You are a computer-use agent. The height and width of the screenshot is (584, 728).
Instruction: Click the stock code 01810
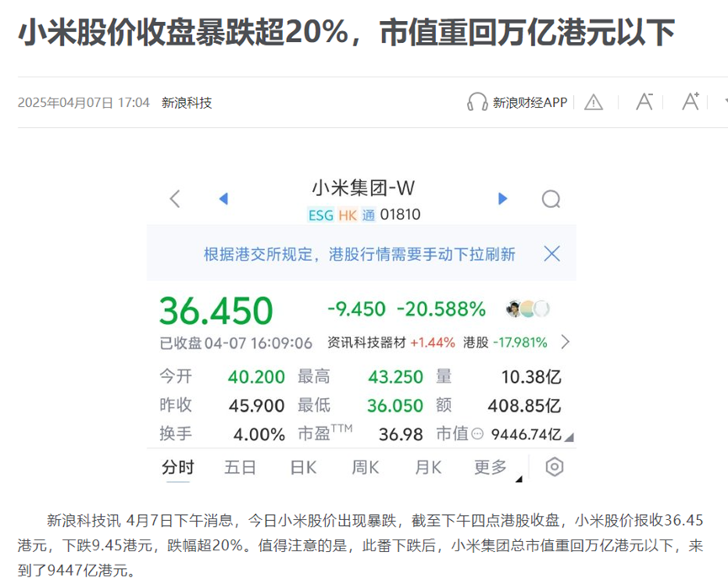[401, 215]
